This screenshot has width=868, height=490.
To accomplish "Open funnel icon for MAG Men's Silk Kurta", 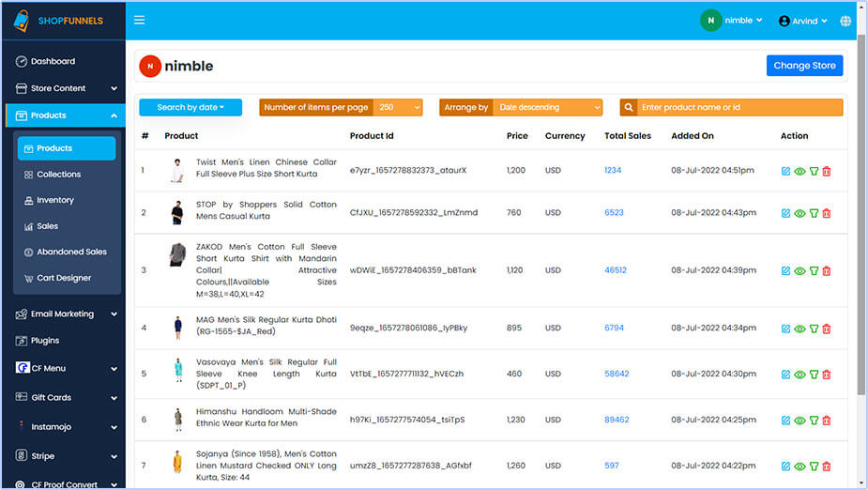I will click(x=814, y=329).
